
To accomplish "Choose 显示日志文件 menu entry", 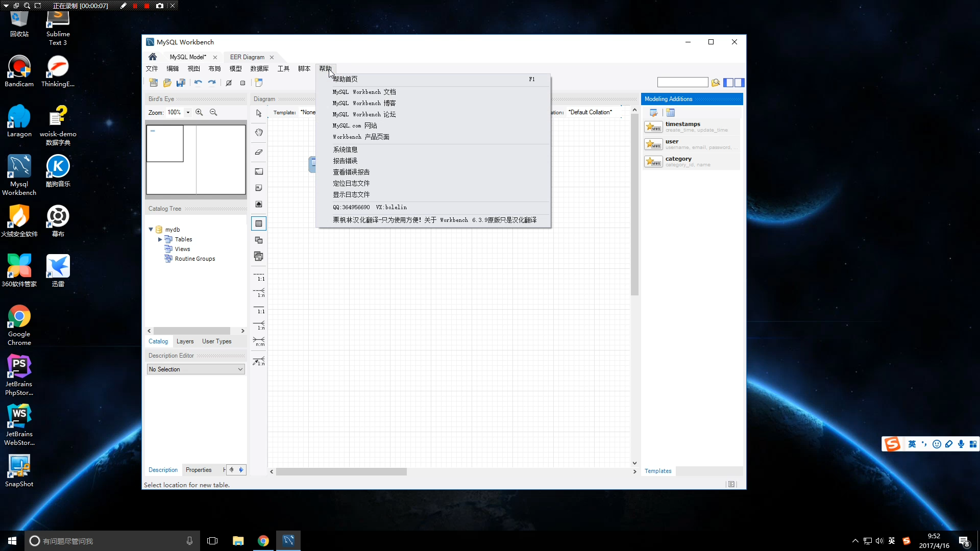I will (433, 194).
